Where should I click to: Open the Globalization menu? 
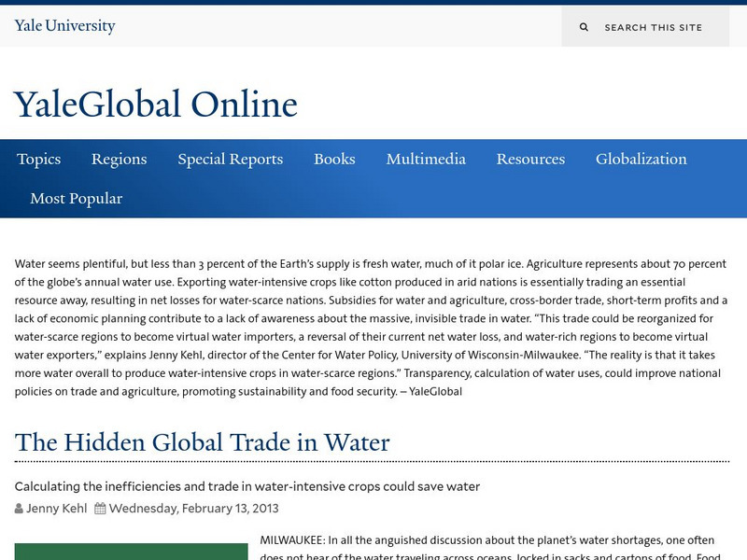(x=641, y=159)
